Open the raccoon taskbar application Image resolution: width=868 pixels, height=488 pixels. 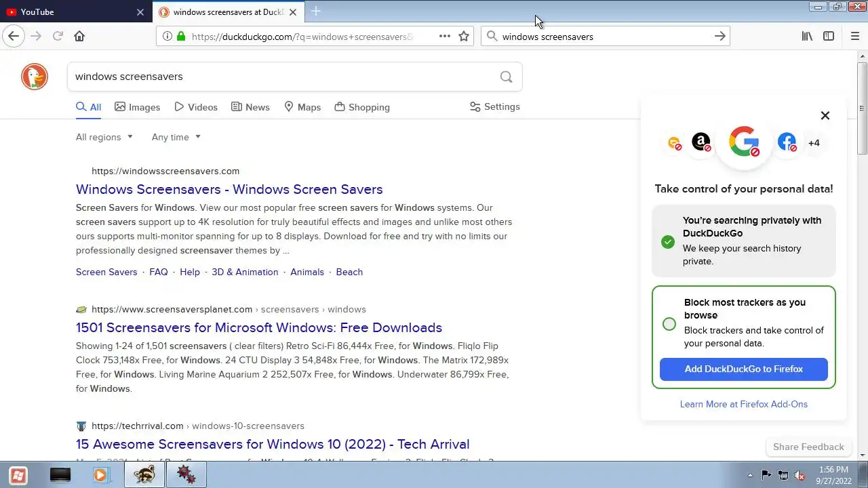pyautogui.click(x=144, y=475)
